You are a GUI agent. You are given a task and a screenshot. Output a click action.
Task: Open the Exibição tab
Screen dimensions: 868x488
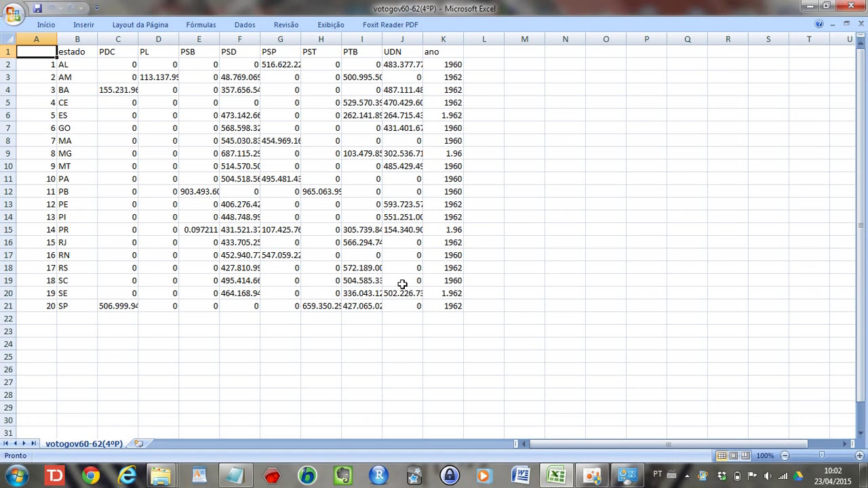click(331, 25)
